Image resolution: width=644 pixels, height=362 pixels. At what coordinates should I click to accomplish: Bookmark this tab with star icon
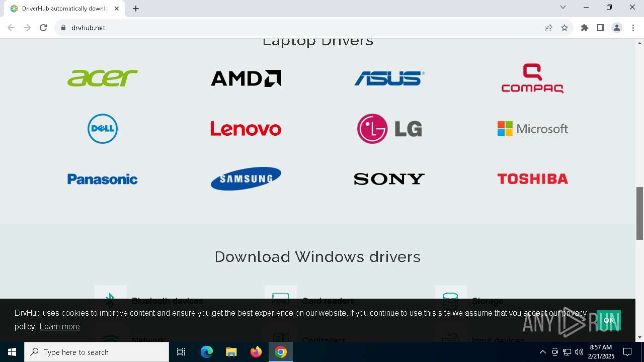(x=565, y=28)
